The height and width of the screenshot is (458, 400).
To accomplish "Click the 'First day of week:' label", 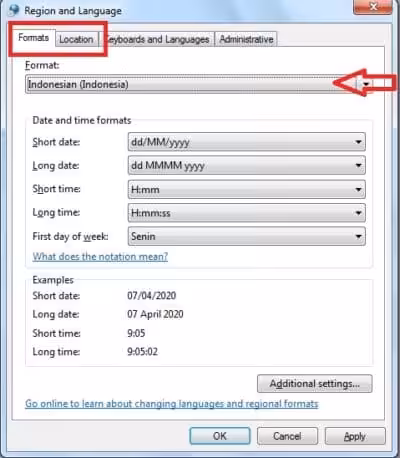I will click(x=70, y=236).
